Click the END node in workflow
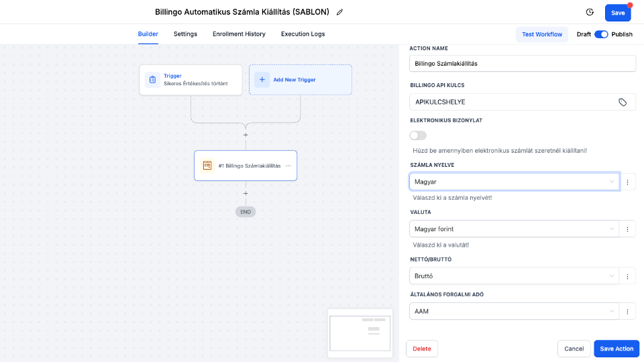The height and width of the screenshot is (362, 644). pos(246,212)
